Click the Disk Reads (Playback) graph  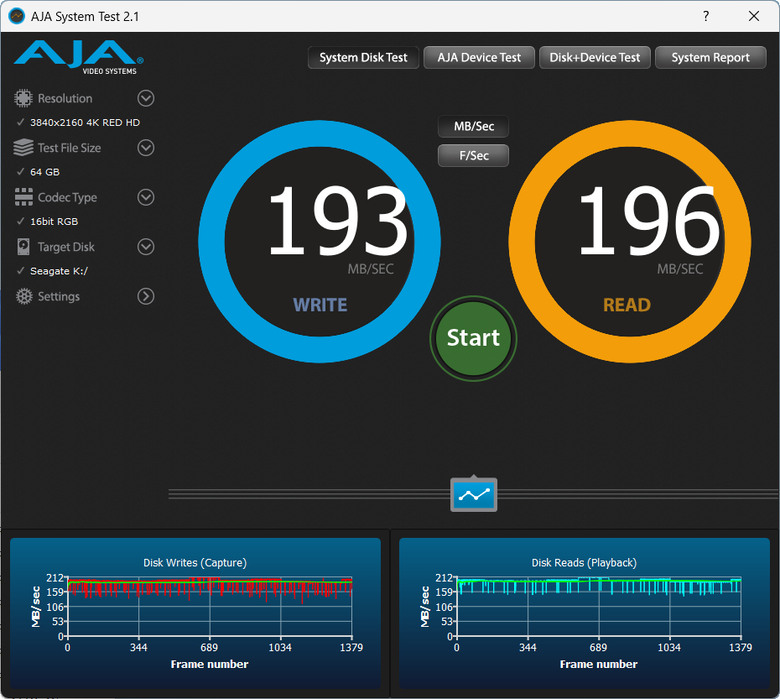coord(584,613)
